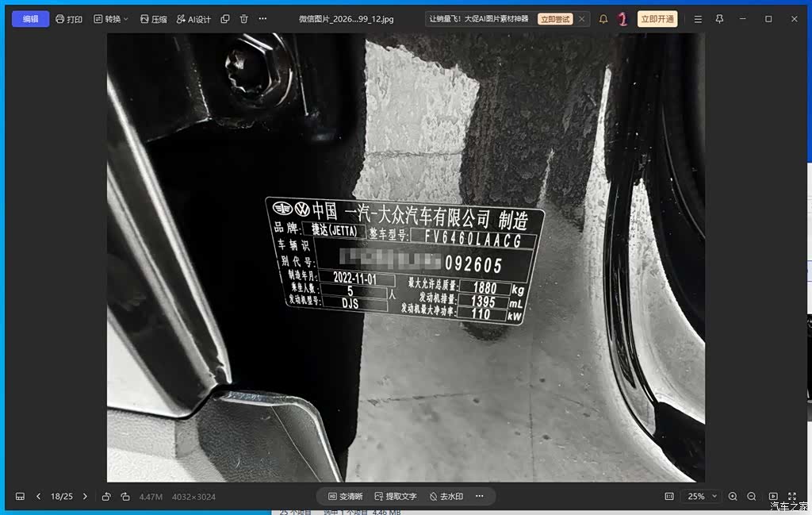Zoom out with the magnifier minus icon
The height and width of the screenshot is (515, 812).
(x=752, y=496)
